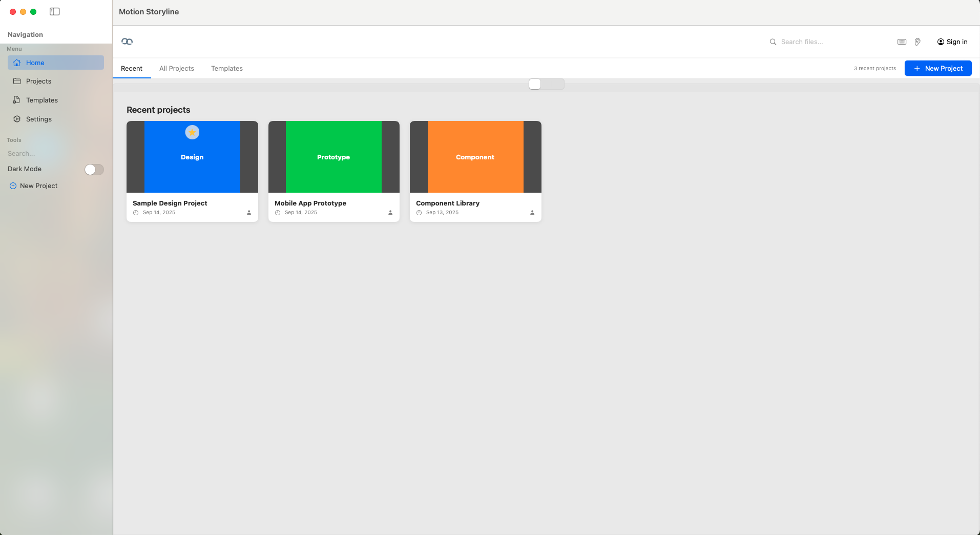Open Templates in the sidebar menu

(x=56, y=100)
